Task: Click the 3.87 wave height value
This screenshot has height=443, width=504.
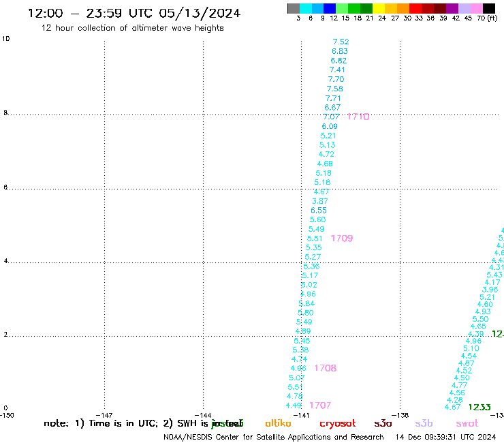Action: click(x=320, y=201)
